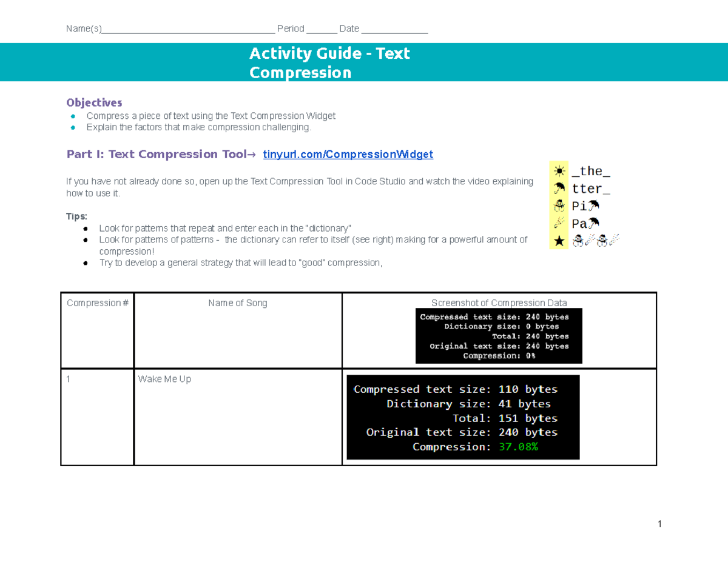
Task: Click the sun symbol in the dictionary
Action: [x=559, y=172]
